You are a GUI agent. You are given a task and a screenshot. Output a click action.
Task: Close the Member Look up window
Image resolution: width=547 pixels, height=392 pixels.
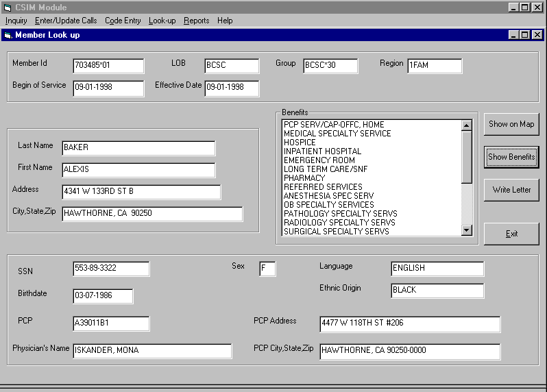point(537,35)
